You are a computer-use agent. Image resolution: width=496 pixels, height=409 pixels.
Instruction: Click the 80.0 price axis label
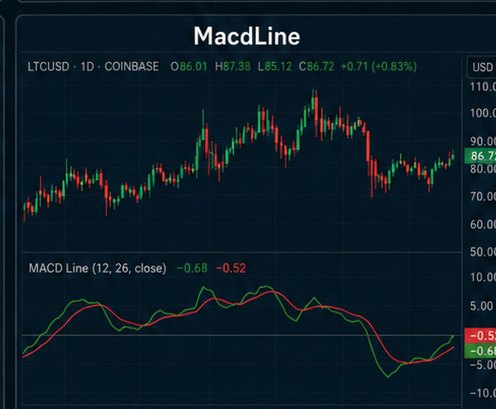[x=483, y=169]
